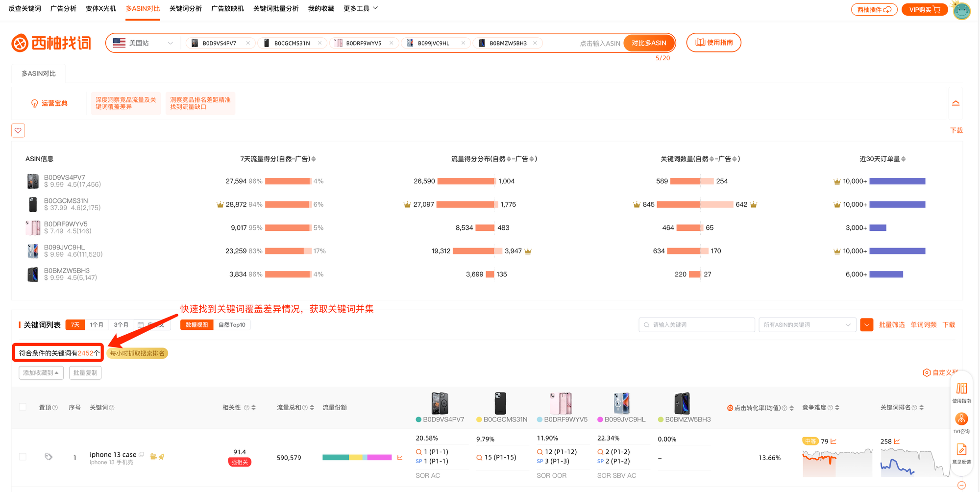Screen dimensions: 980x492
Task: Remove ASIN B0DRF9WYV5 from the compare bar
Action: pyautogui.click(x=392, y=43)
